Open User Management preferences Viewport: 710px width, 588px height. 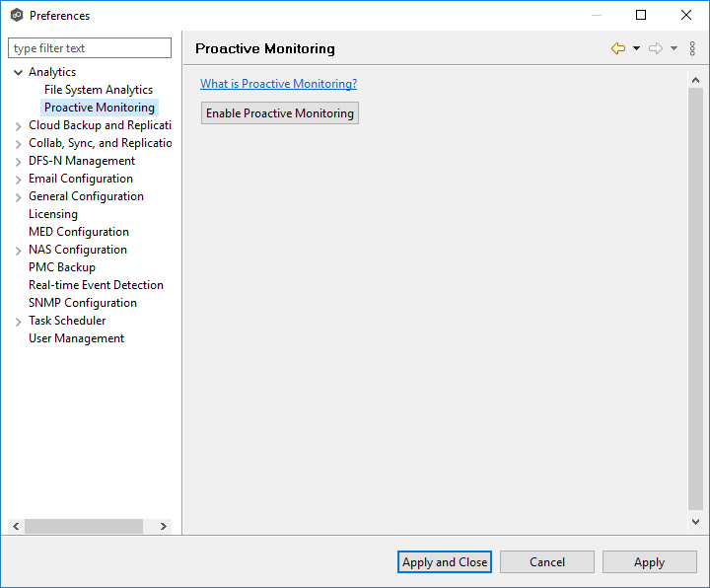77,338
